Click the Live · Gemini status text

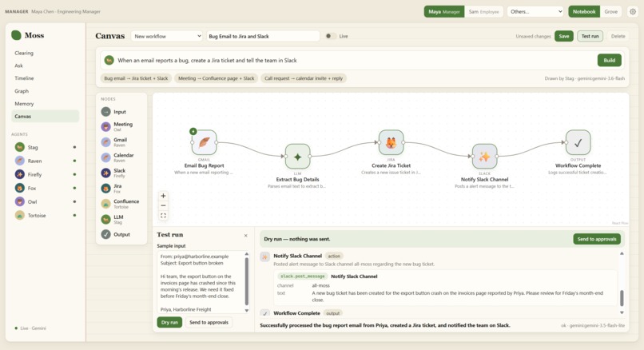click(x=33, y=328)
